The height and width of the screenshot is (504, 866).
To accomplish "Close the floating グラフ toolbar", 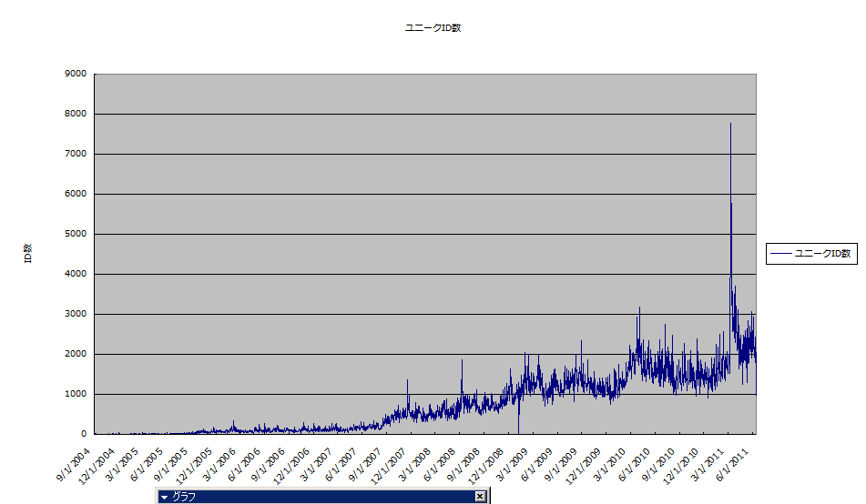I will point(480,497).
